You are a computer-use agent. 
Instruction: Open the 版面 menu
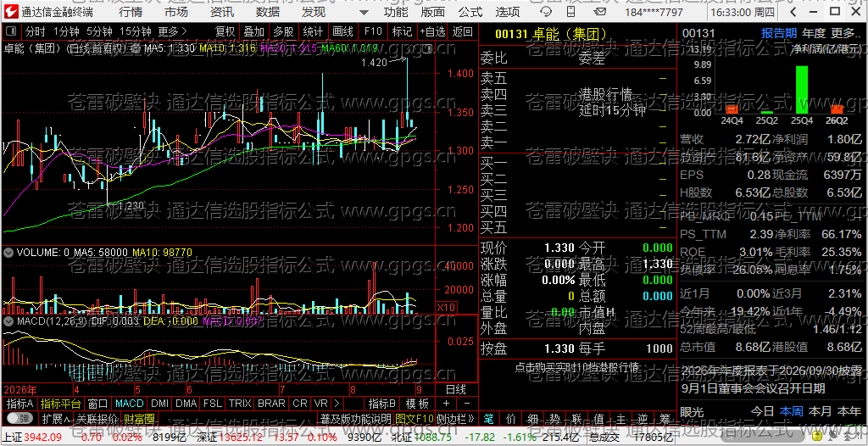click(433, 12)
